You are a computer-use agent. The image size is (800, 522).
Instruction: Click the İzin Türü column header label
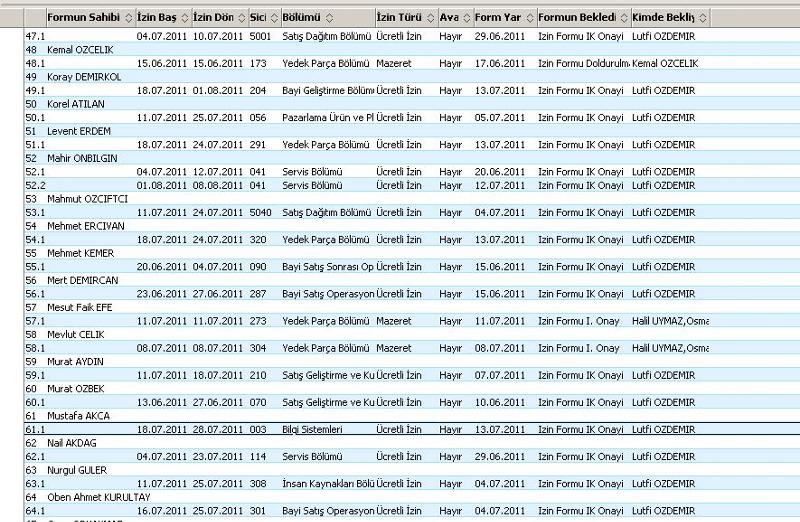(x=399, y=17)
